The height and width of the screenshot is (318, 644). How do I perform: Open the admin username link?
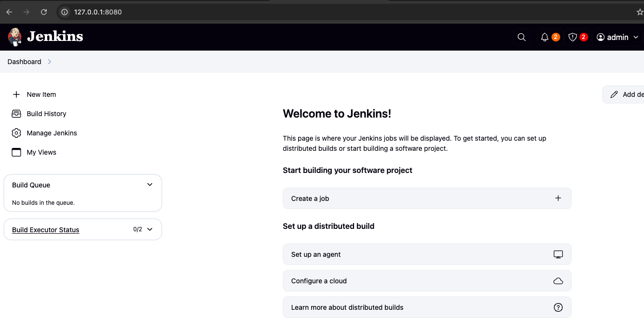click(x=618, y=37)
